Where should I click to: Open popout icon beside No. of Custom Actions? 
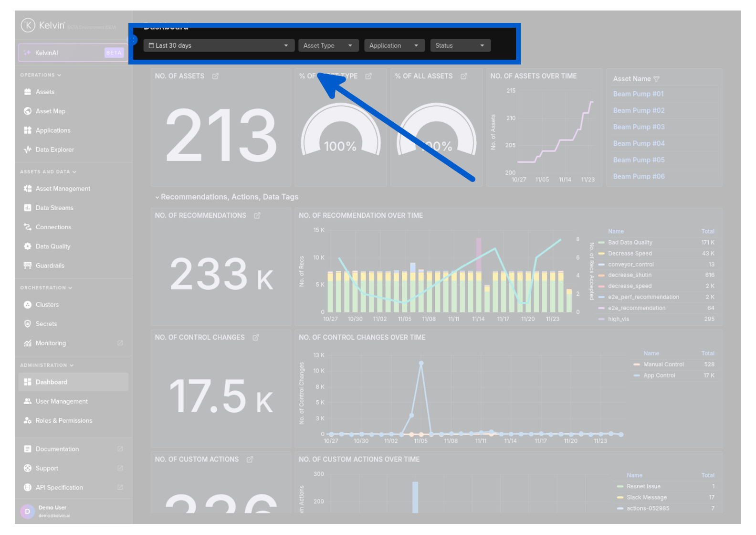coord(250,460)
